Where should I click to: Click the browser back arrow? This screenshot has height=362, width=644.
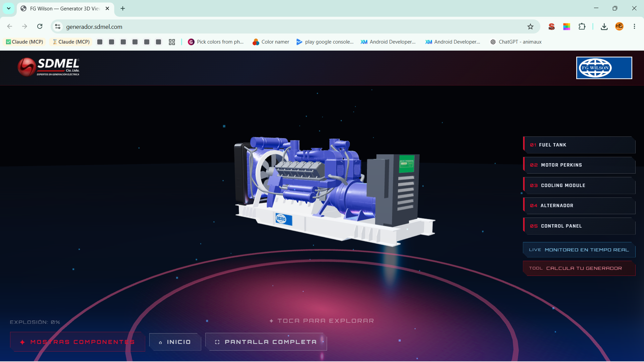(10, 26)
